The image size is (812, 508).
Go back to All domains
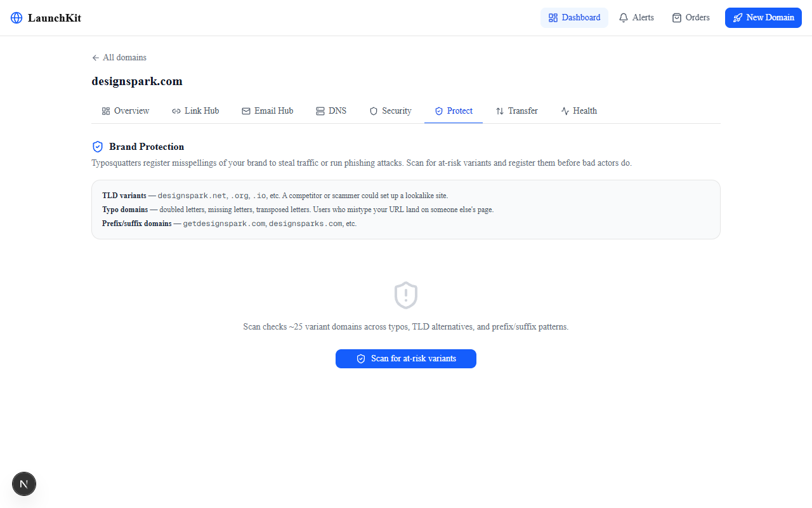119,57
